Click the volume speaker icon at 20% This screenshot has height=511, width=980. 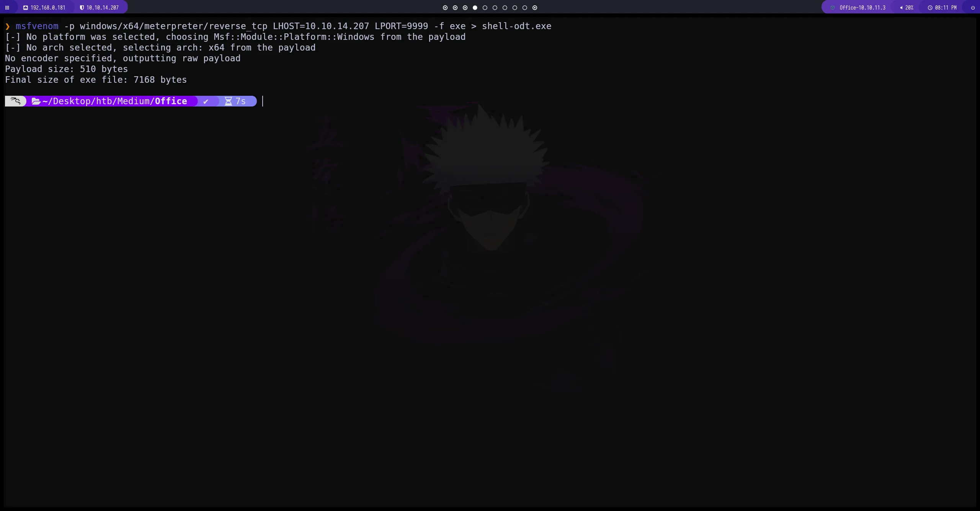coord(901,8)
